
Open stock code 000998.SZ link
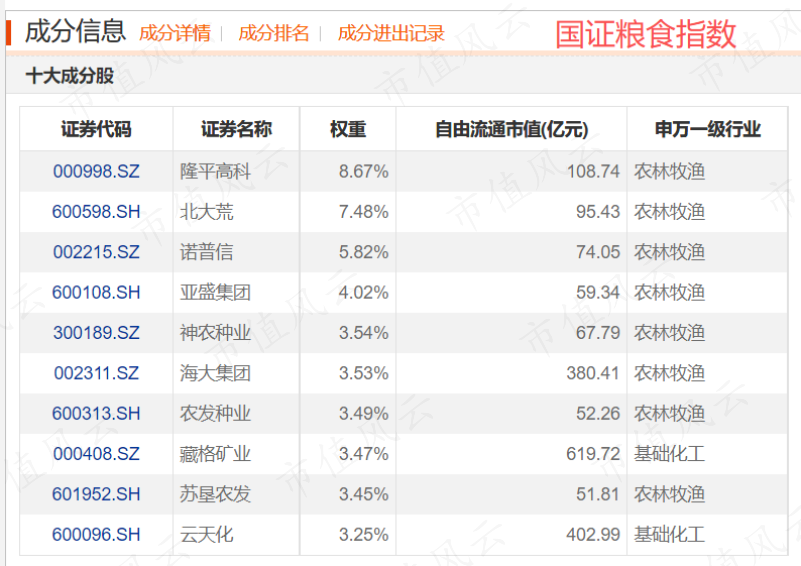96,171
